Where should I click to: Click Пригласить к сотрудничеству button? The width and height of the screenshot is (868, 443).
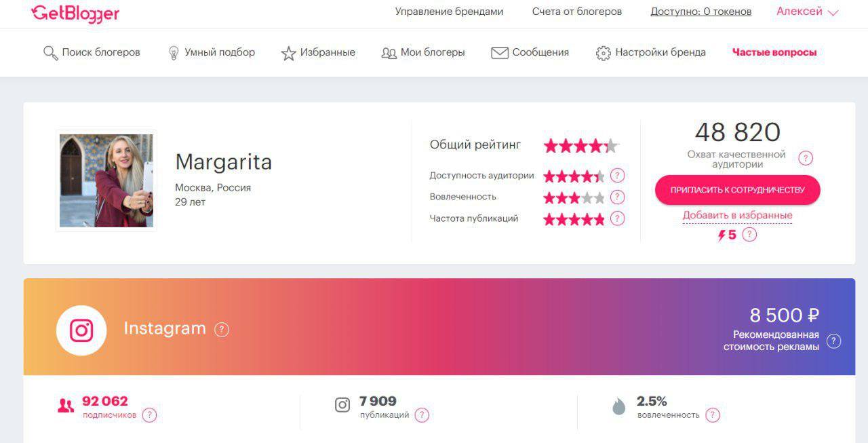click(x=737, y=190)
